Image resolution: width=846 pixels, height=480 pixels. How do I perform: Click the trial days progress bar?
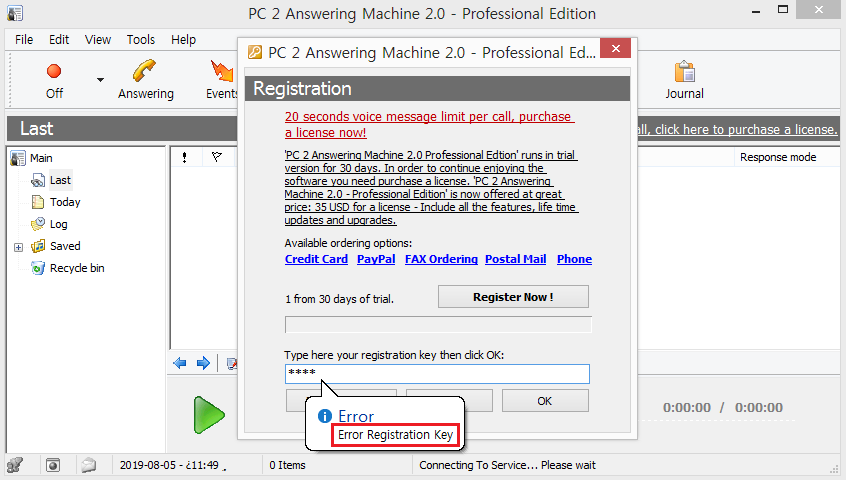(438, 325)
